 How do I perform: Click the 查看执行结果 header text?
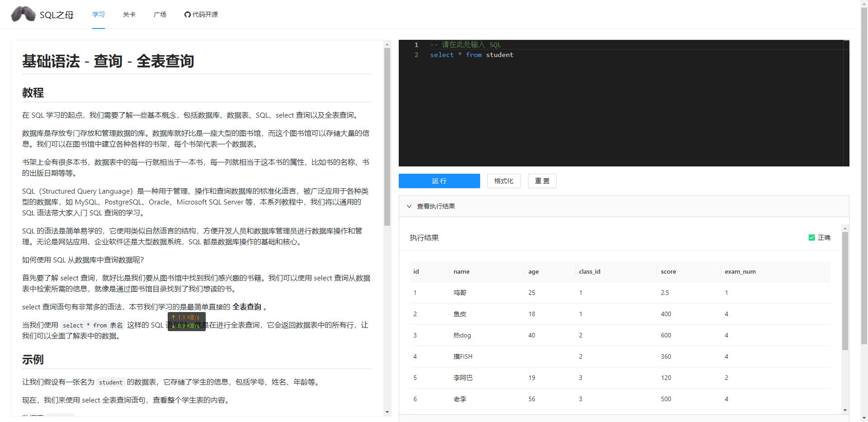point(436,206)
